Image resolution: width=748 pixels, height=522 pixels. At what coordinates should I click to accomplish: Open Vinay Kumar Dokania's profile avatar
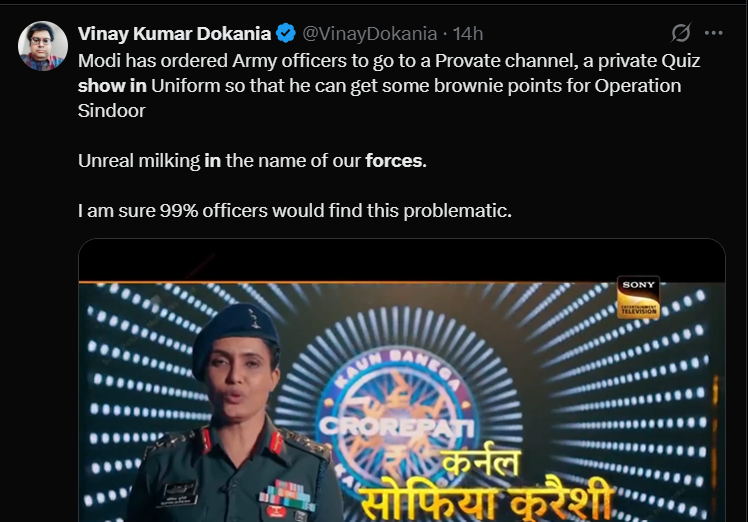pos(42,46)
